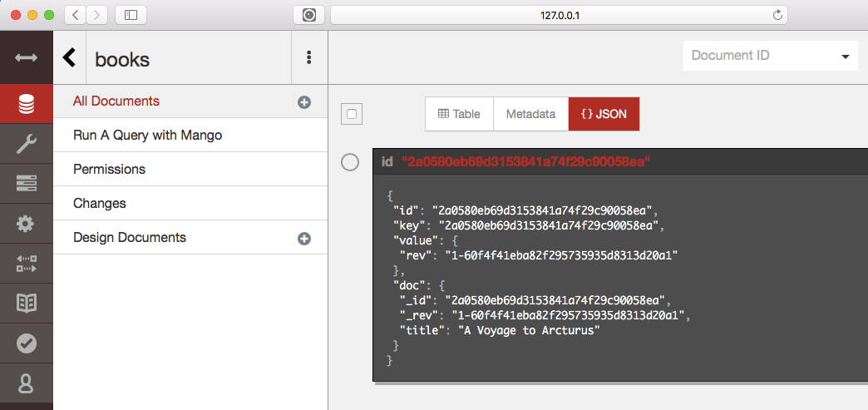Open the Databases icon in sidebar
868x410 pixels.
26,104
